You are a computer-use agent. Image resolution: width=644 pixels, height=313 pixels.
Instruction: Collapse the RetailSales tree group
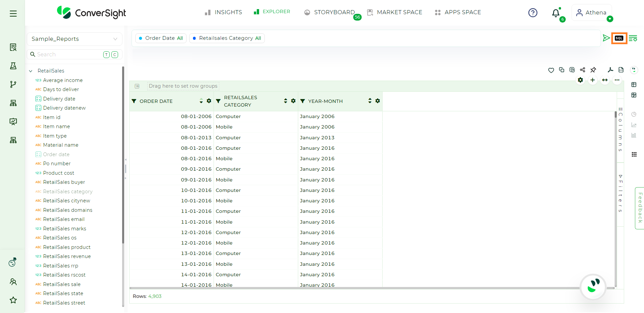click(31, 71)
